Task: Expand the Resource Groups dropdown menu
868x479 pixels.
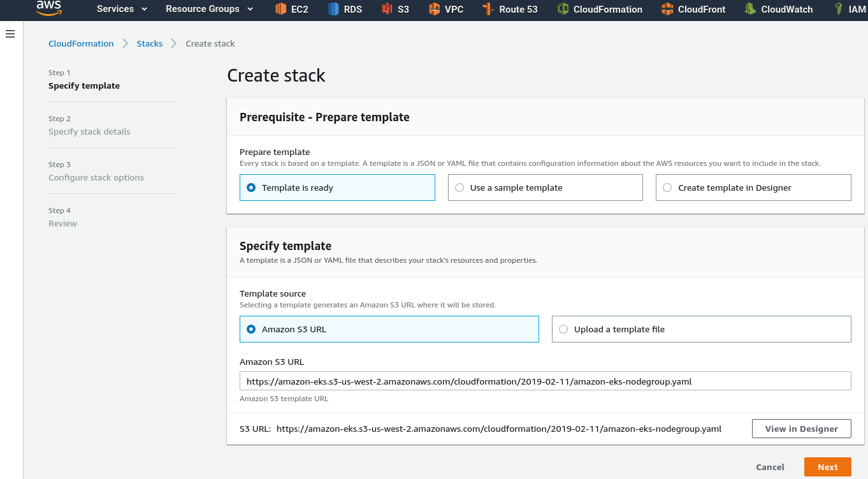Action: 209,9
